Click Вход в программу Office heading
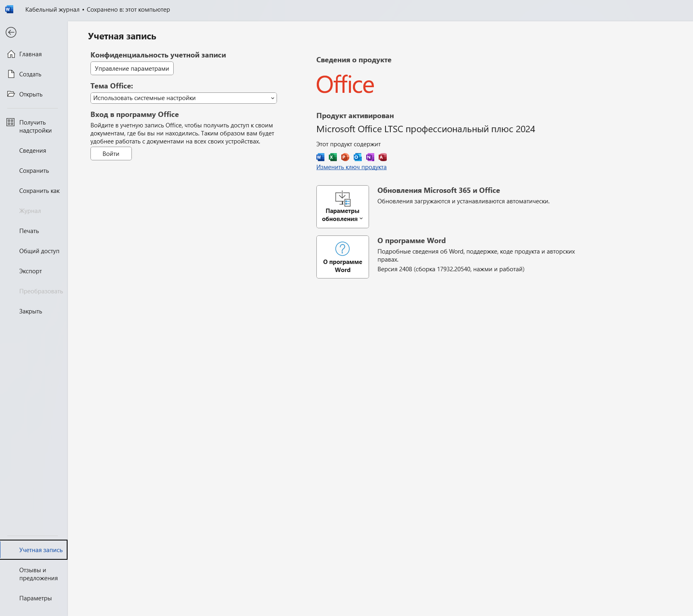 click(x=135, y=115)
